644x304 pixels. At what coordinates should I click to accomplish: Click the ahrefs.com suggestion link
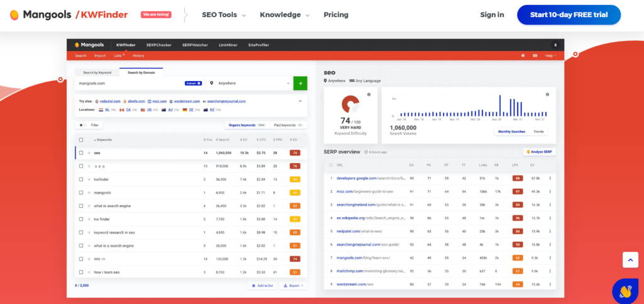pos(136,101)
